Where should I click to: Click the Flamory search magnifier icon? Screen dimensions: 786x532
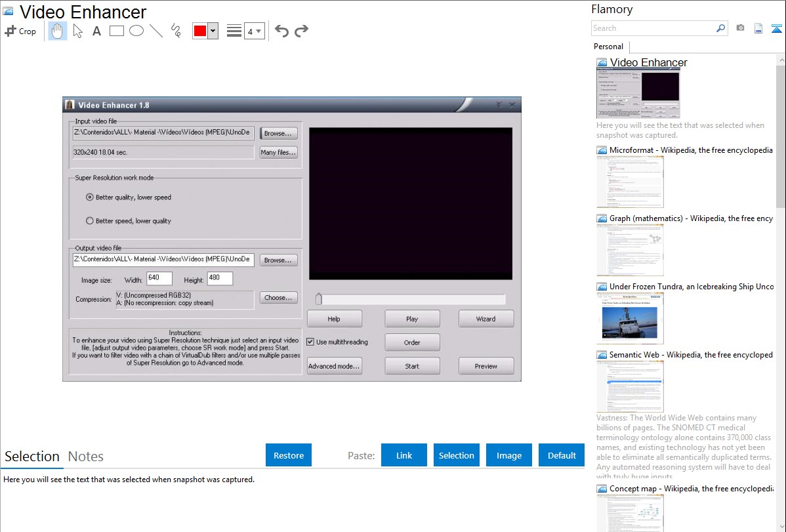tap(720, 28)
